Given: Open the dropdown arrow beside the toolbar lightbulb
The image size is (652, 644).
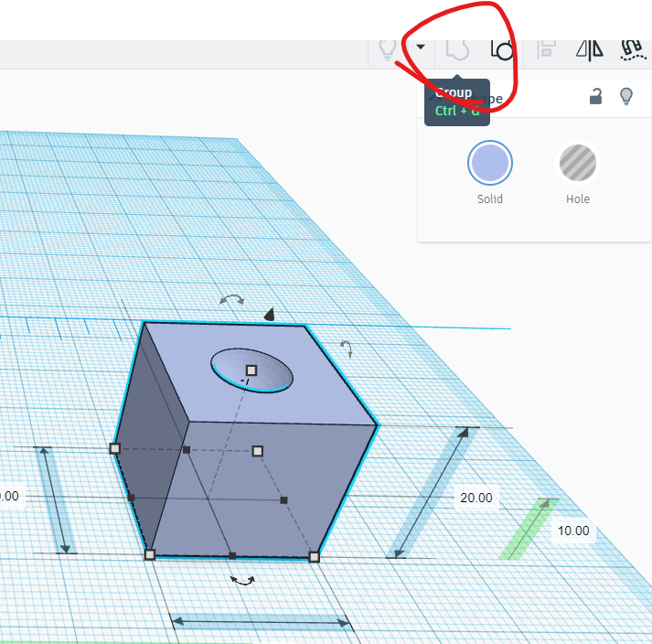Looking at the screenshot, I should tap(421, 47).
